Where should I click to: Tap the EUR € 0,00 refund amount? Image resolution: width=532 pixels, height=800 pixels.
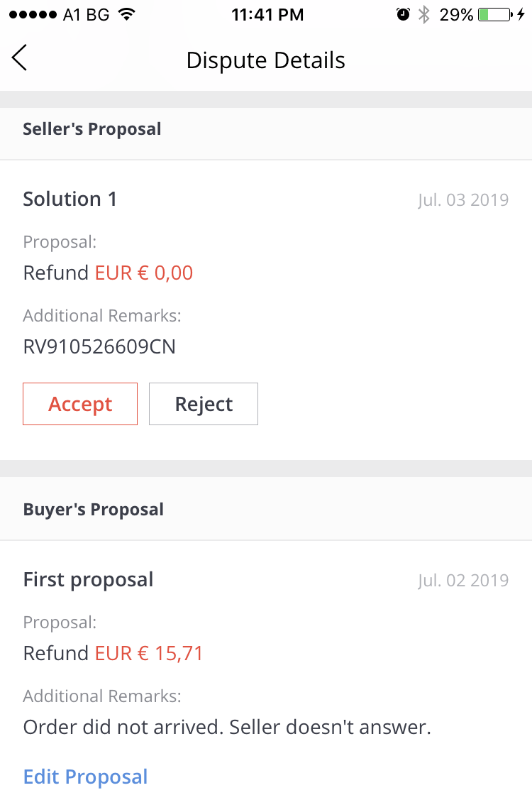point(144,273)
